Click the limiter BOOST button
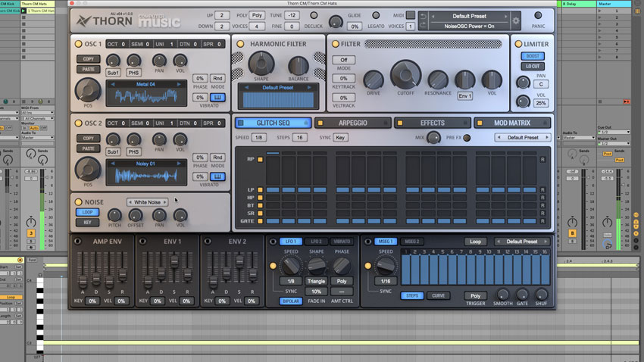 (x=533, y=56)
